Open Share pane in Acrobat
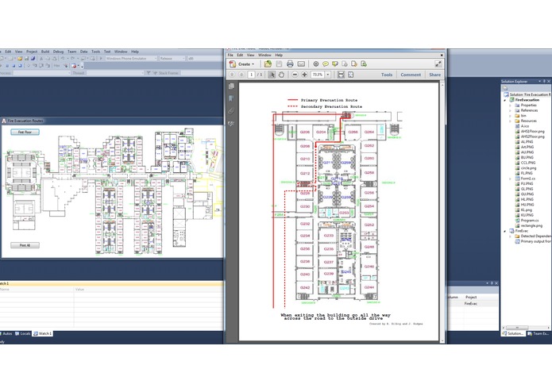Image resolution: width=552 pixels, height=392 pixels. [434, 75]
